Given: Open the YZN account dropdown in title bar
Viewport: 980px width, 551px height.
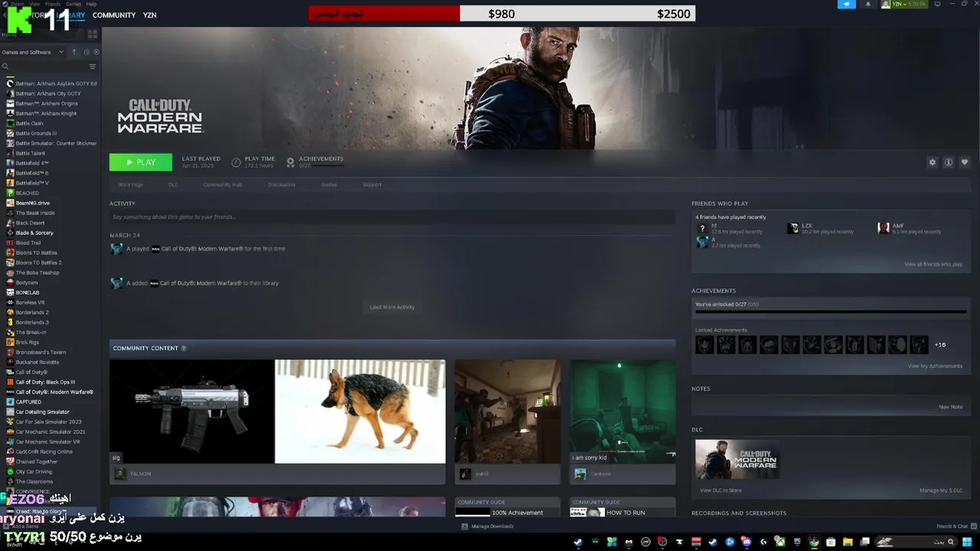Looking at the screenshot, I should point(903,5).
